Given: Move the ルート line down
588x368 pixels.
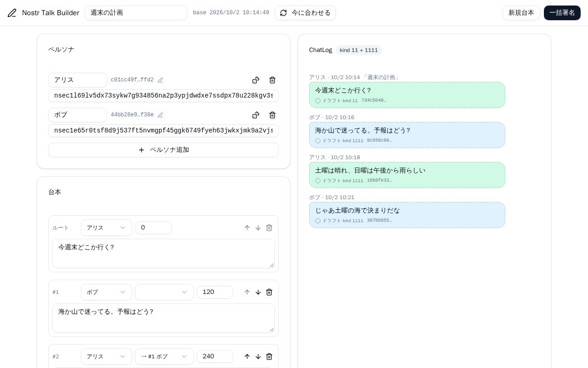Looking at the screenshot, I should point(258,228).
